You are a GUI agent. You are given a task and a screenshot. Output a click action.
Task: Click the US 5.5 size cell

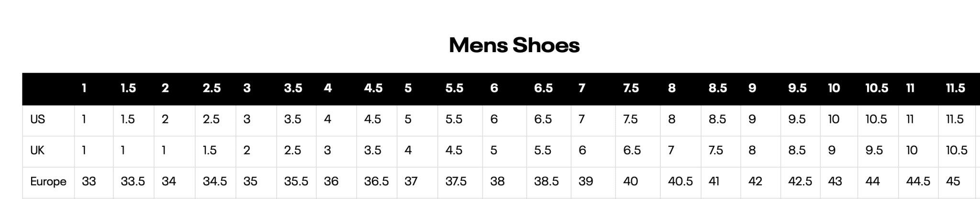[460, 119]
